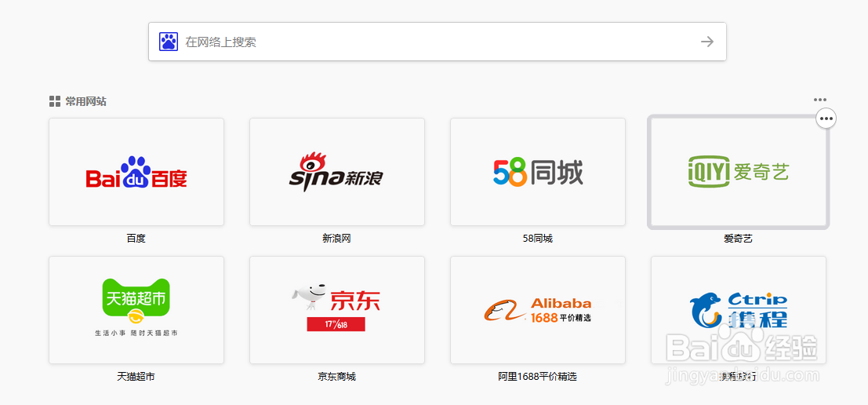Open the Ctrip 携程 site tile
This screenshot has height=405, width=868.
coord(739,310)
